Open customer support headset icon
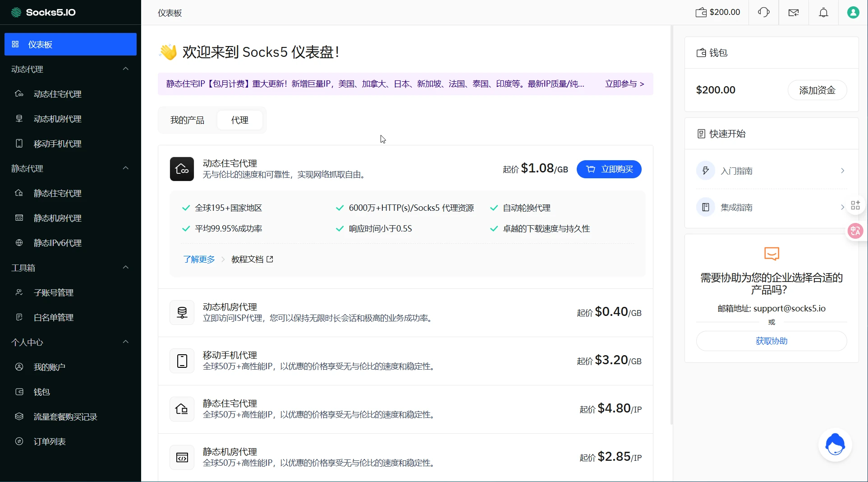The image size is (868, 482). [764, 12]
